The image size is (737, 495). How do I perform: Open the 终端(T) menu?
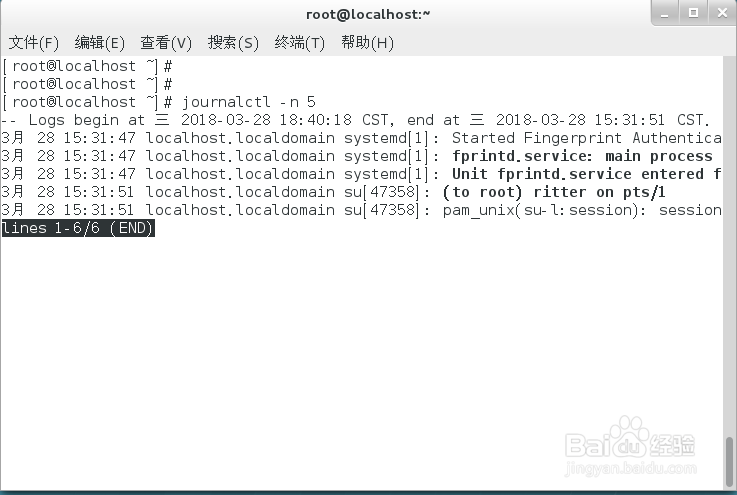coord(299,43)
